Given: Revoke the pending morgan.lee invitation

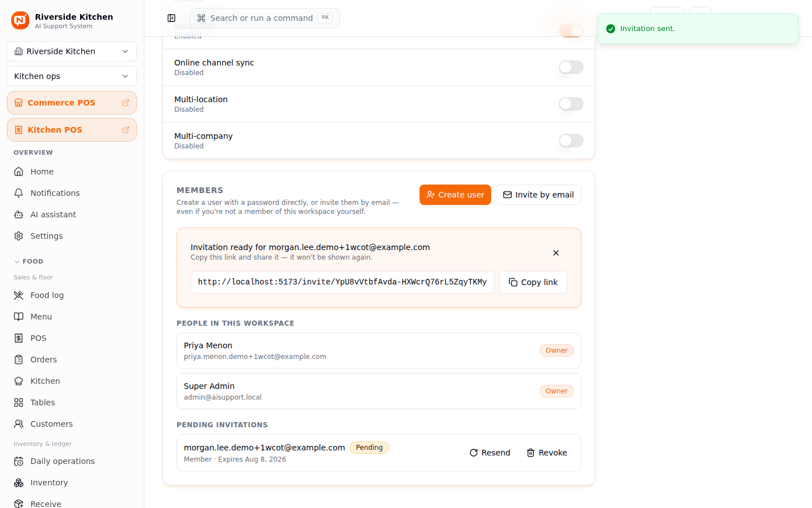Looking at the screenshot, I should 547,453.
